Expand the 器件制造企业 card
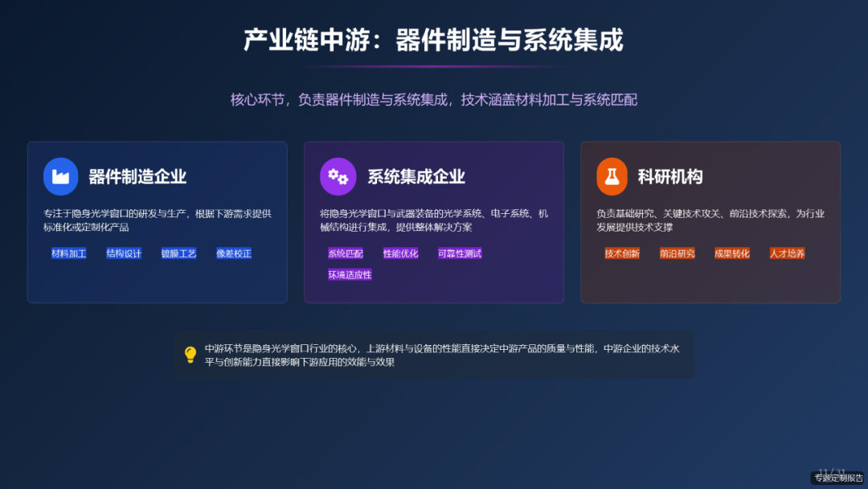Screen dimensions: 868x489 158,223
